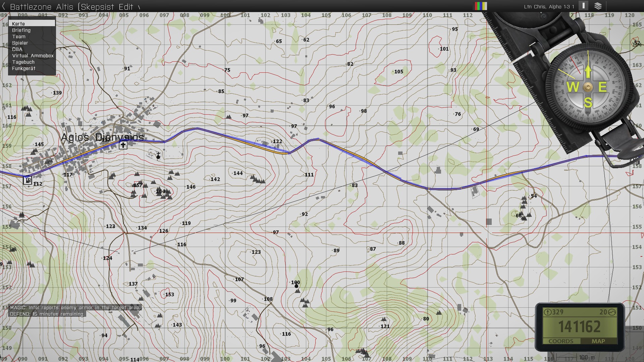This screenshot has width=644, height=362.
Task: Click the GPS heading value 329
Action: click(x=557, y=312)
